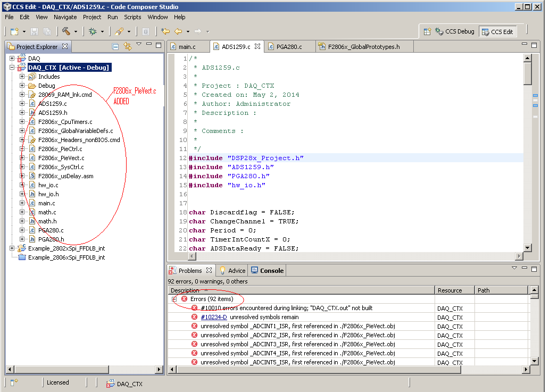558x392 pixels.
Task: Expand the DAQ project node
Action: (12, 59)
